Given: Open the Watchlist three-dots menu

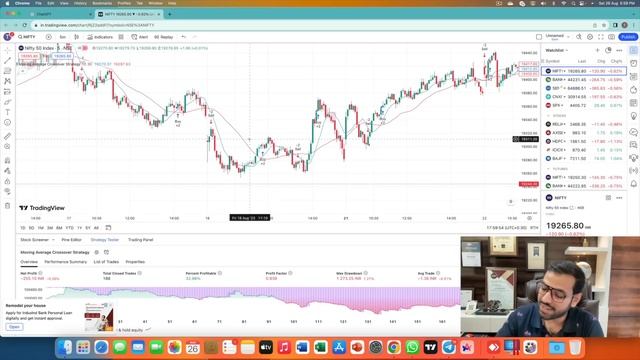Looking at the screenshot, I should tap(619, 50).
